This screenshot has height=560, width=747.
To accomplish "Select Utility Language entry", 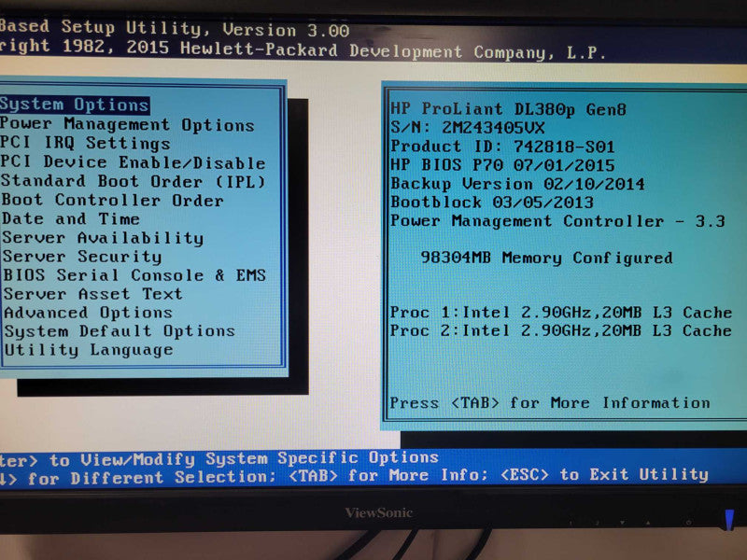I will (x=89, y=349).
